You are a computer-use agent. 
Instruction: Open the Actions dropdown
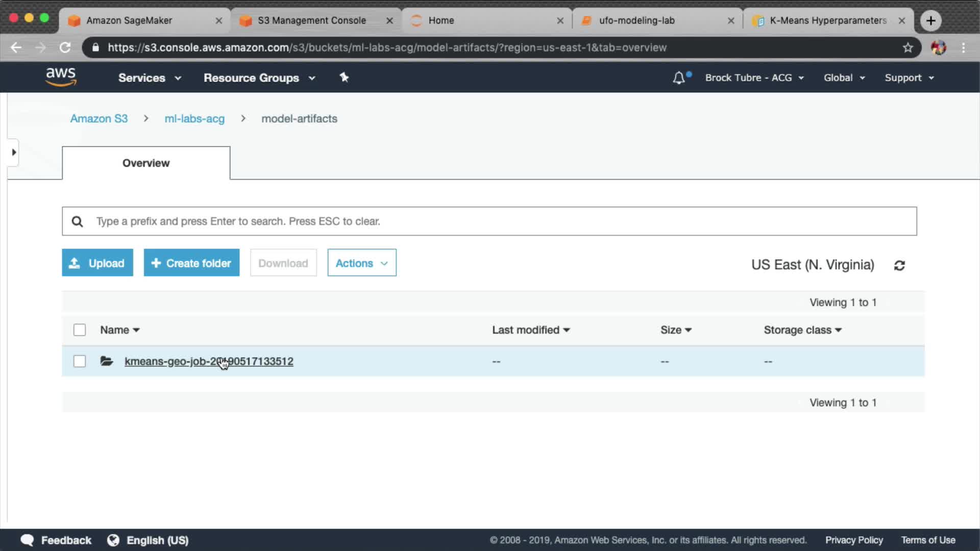click(361, 263)
